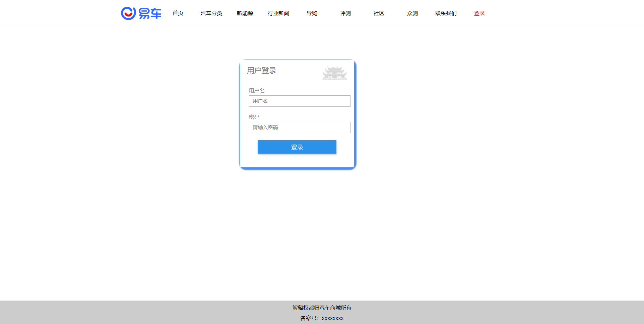
Task: Go to 首页 in navigation
Action: click(178, 13)
